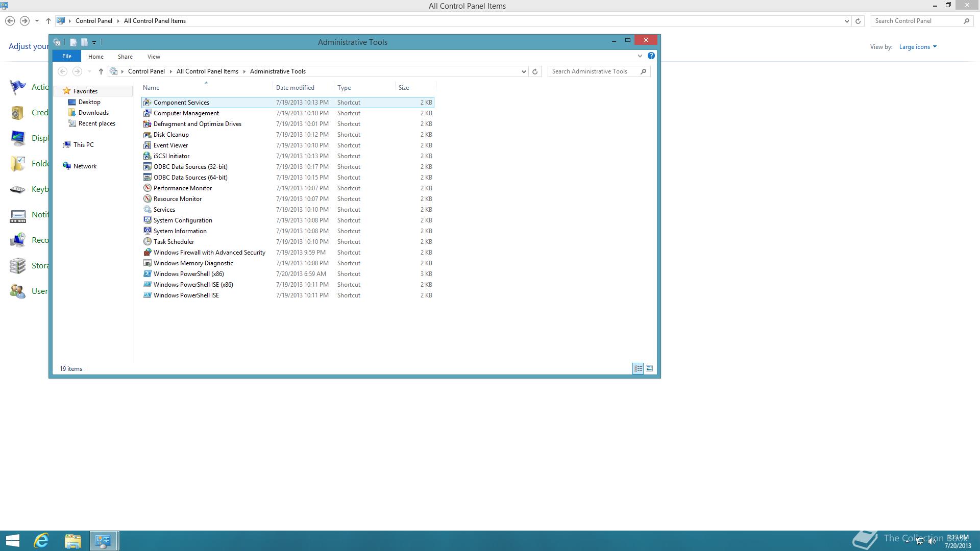Select the System Information icon
The height and width of the screenshot is (551, 980).
[148, 231]
